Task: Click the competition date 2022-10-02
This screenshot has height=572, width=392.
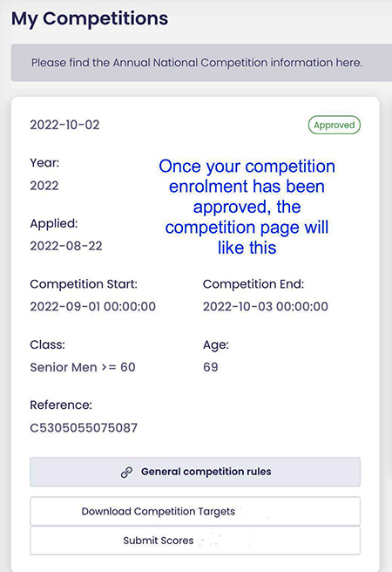Action: [64, 126]
